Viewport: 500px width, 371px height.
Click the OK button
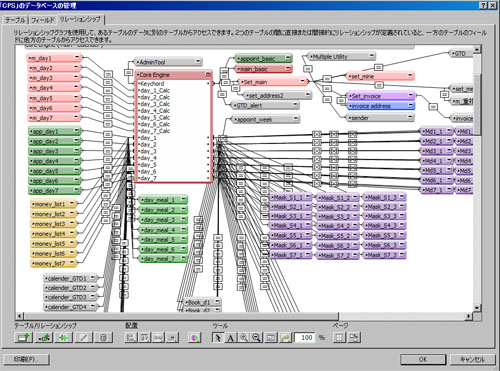pyautogui.click(x=423, y=359)
